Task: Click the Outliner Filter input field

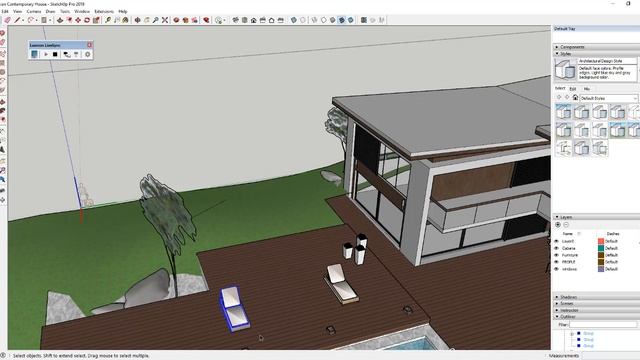Action: click(603, 324)
